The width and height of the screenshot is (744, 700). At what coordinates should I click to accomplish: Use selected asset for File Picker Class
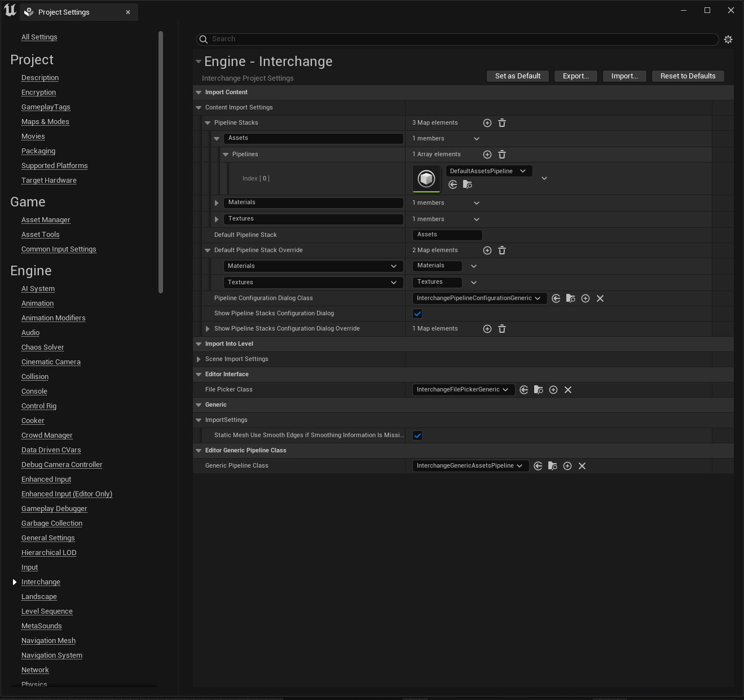[x=524, y=390]
